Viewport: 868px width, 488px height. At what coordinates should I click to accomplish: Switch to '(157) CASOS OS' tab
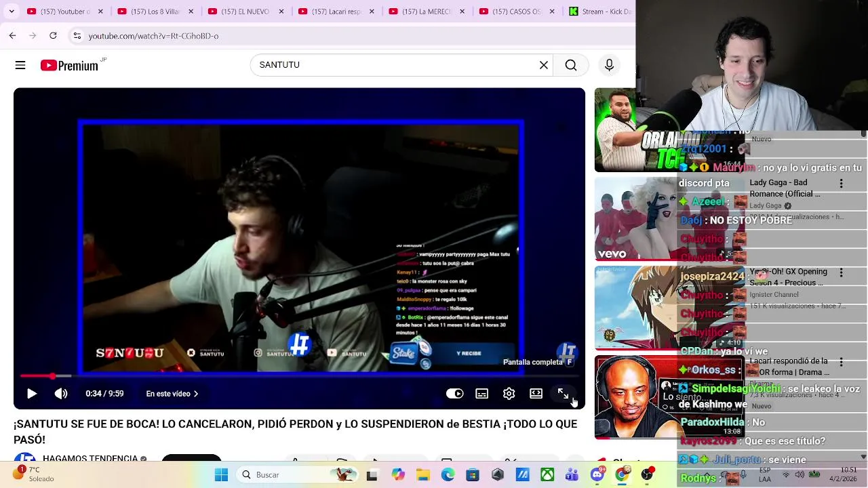pyautogui.click(x=513, y=12)
